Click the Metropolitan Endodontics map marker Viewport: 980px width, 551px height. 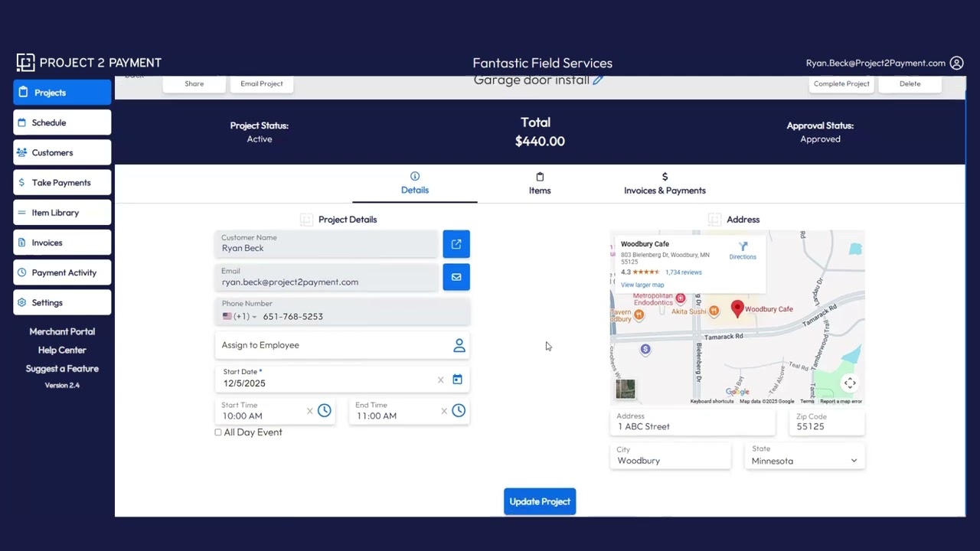(x=680, y=298)
